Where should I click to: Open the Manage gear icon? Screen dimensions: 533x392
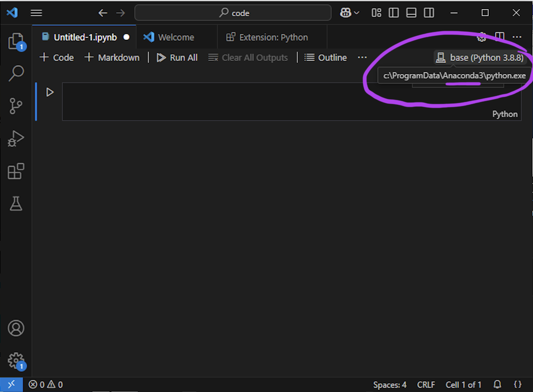point(16,360)
